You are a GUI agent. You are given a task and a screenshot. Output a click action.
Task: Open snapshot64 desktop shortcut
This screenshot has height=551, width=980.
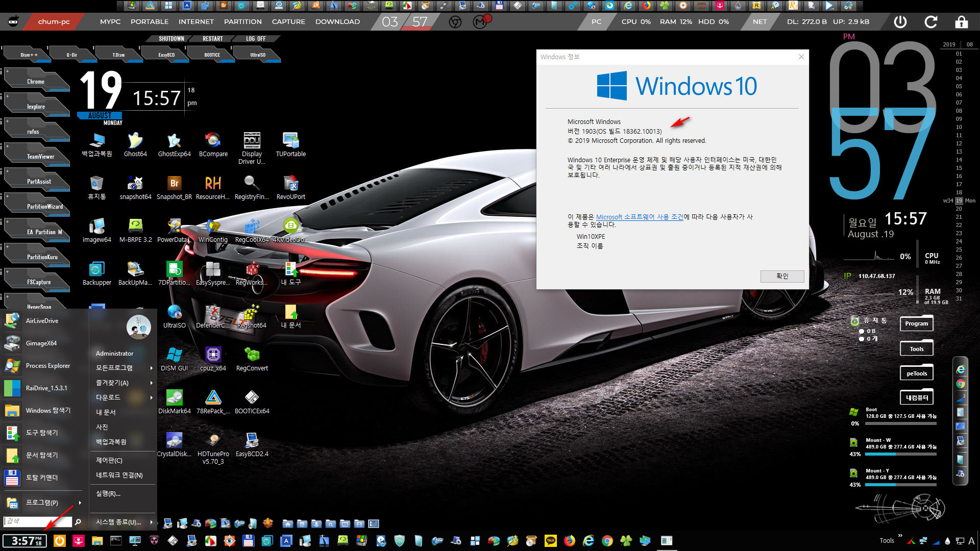coord(135,187)
